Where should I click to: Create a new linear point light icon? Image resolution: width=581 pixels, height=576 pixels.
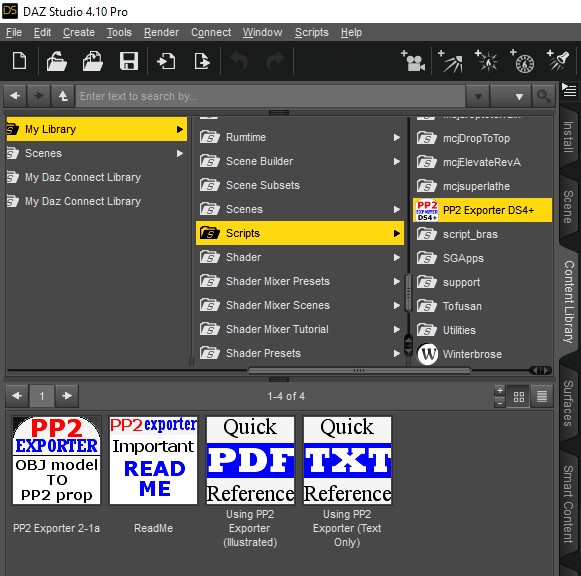pyautogui.click(x=522, y=61)
